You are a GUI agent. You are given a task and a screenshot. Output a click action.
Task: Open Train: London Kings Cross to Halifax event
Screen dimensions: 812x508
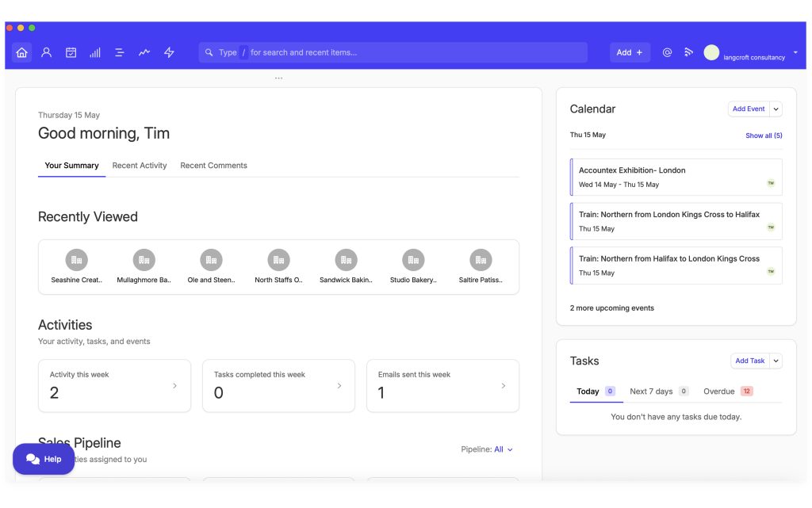point(676,221)
